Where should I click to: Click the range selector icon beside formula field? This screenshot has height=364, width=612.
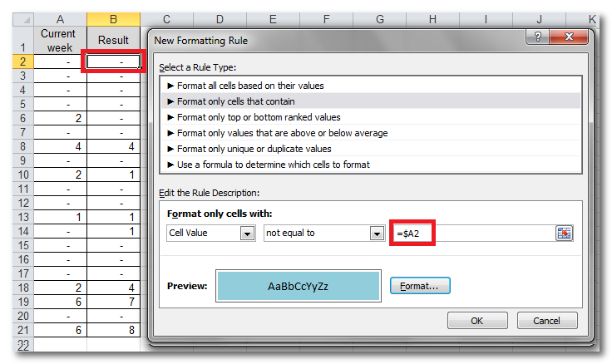tap(565, 234)
